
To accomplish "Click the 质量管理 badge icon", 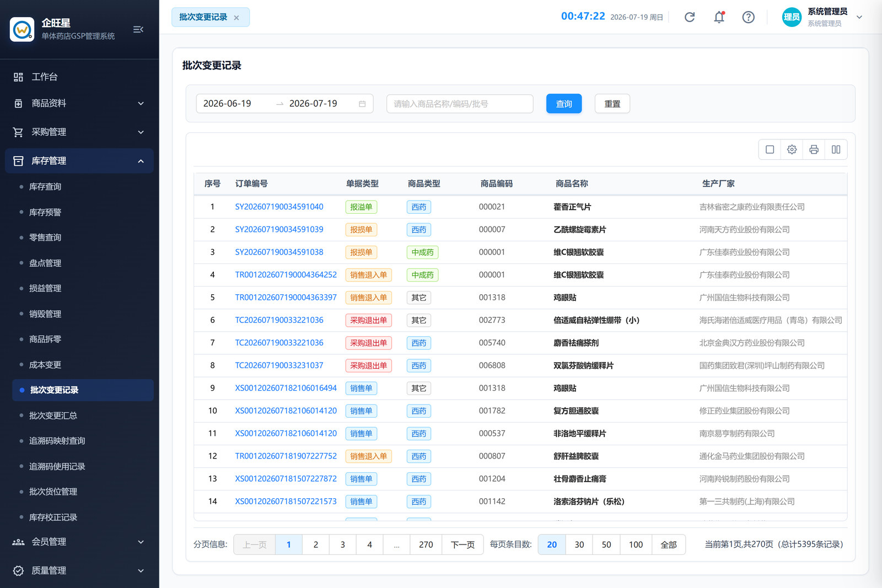I will 18,571.
